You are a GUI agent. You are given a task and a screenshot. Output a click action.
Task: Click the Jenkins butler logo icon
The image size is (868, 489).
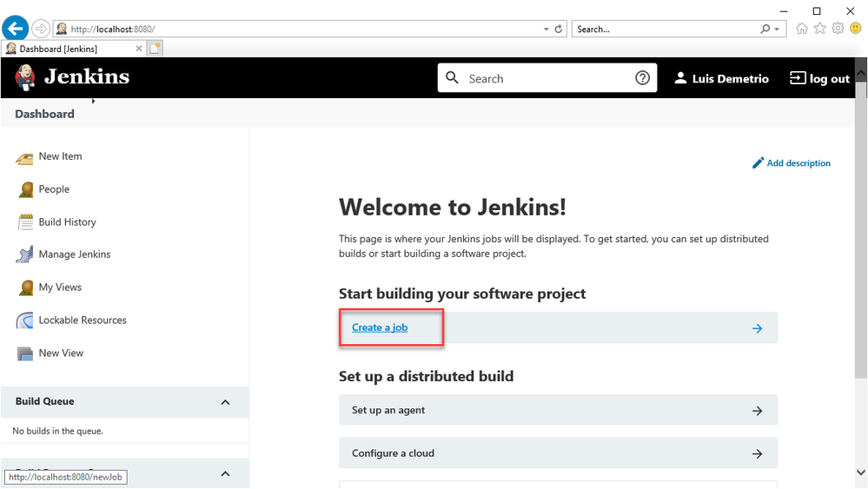(x=25, y=77)
